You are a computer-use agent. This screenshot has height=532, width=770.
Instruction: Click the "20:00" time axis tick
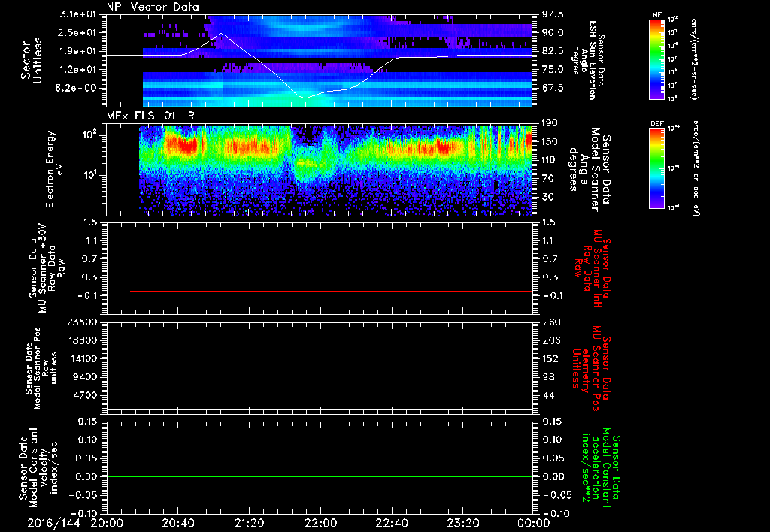coord(107,523)
